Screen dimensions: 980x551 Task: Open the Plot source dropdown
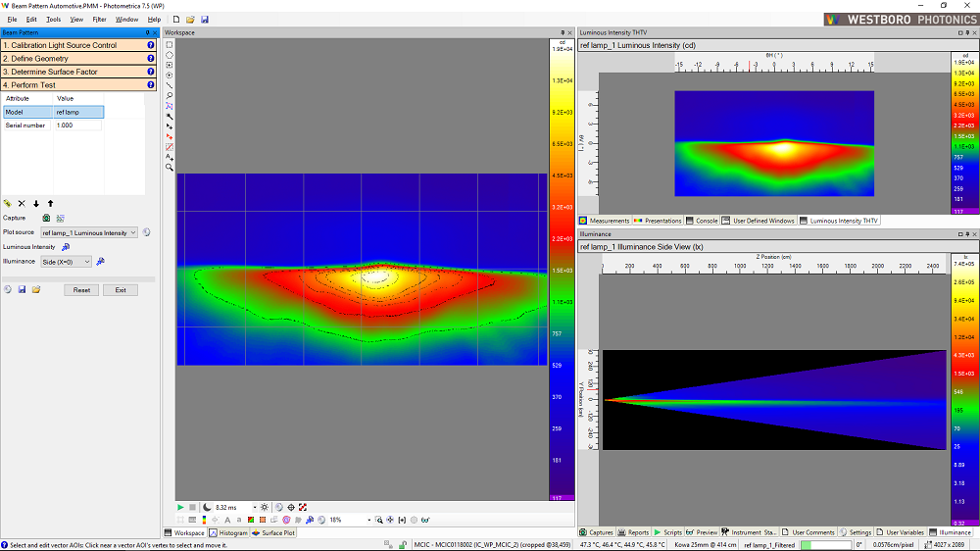coord(89,232)
